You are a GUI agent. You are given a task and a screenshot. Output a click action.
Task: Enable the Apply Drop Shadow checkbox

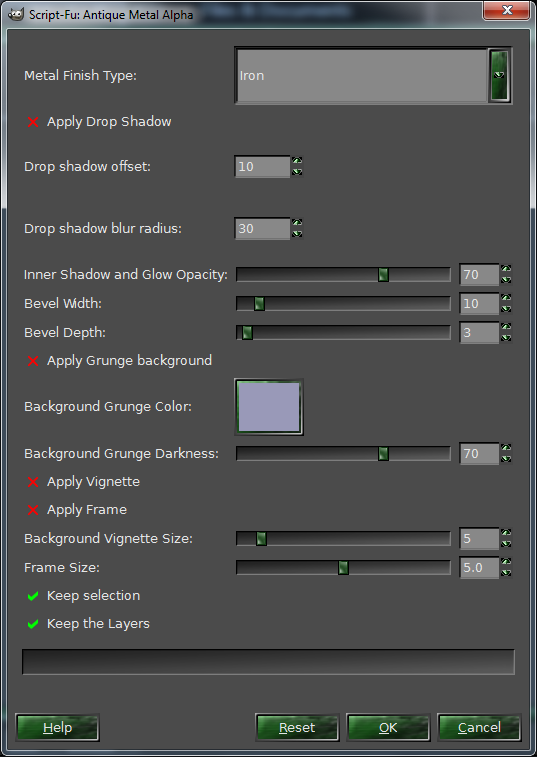pyautogui.click(x=33, y=122)
